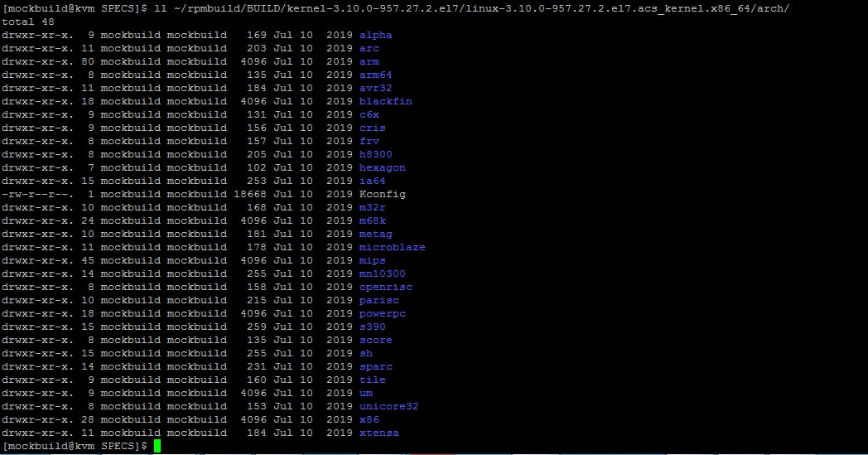Click the blackfin directory name

(x=385, y=101)
